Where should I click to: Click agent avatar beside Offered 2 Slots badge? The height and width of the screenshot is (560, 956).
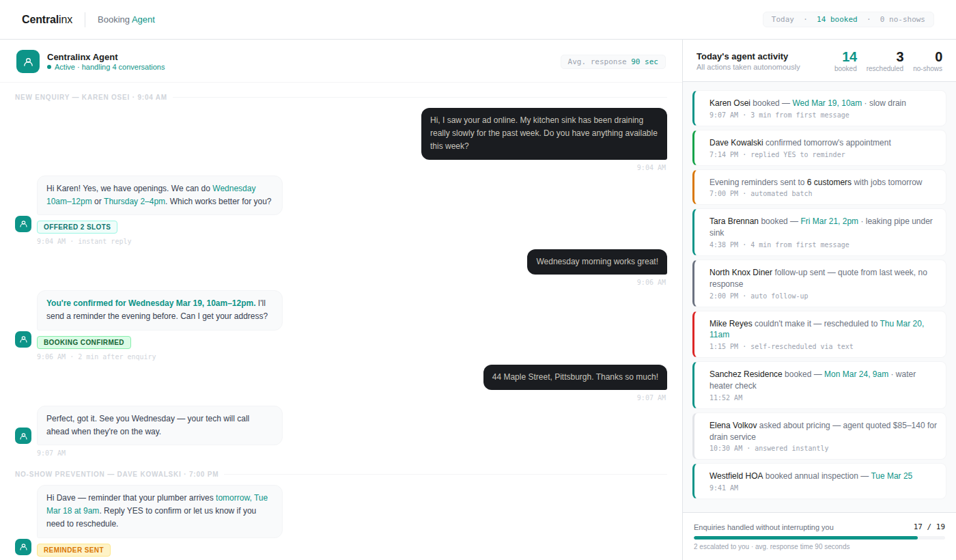pos(23,224)
